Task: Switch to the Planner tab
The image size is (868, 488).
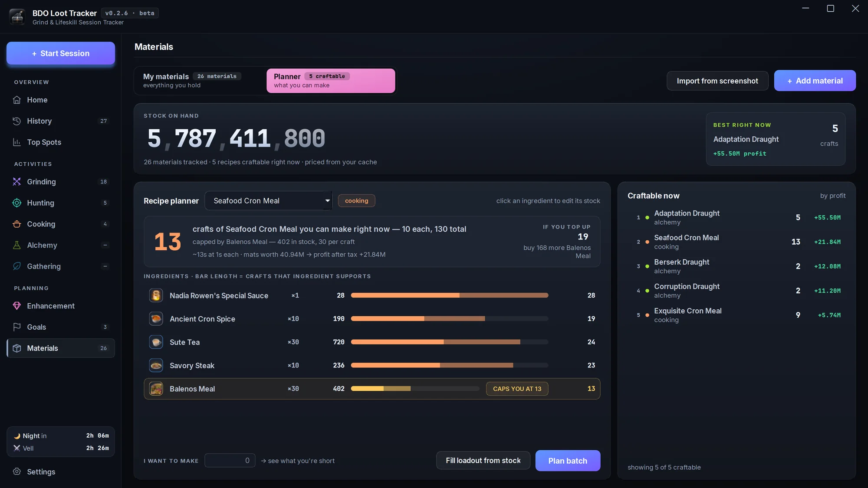Action: click(x=331, y=81)
